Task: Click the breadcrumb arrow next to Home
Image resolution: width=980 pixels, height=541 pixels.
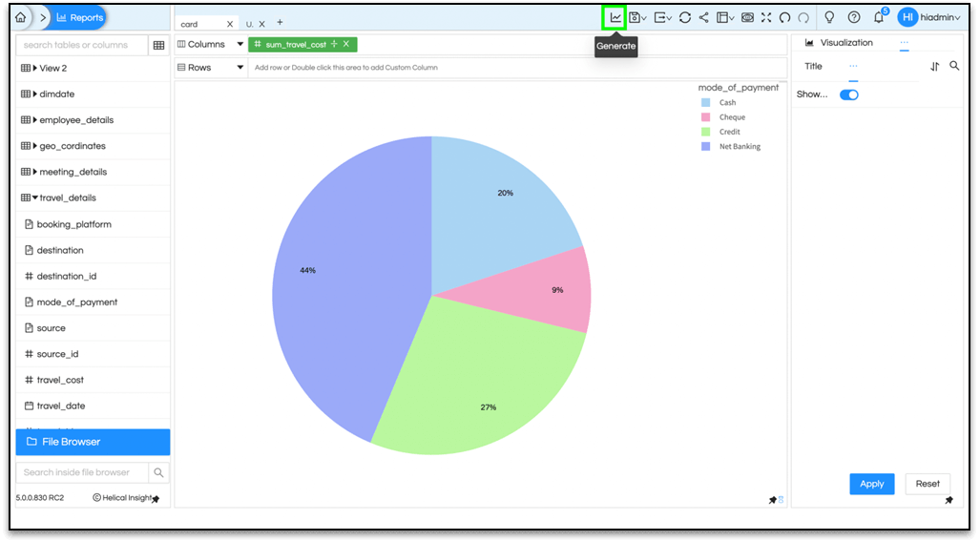Action: pyautogui.click(x=43, y=17)
